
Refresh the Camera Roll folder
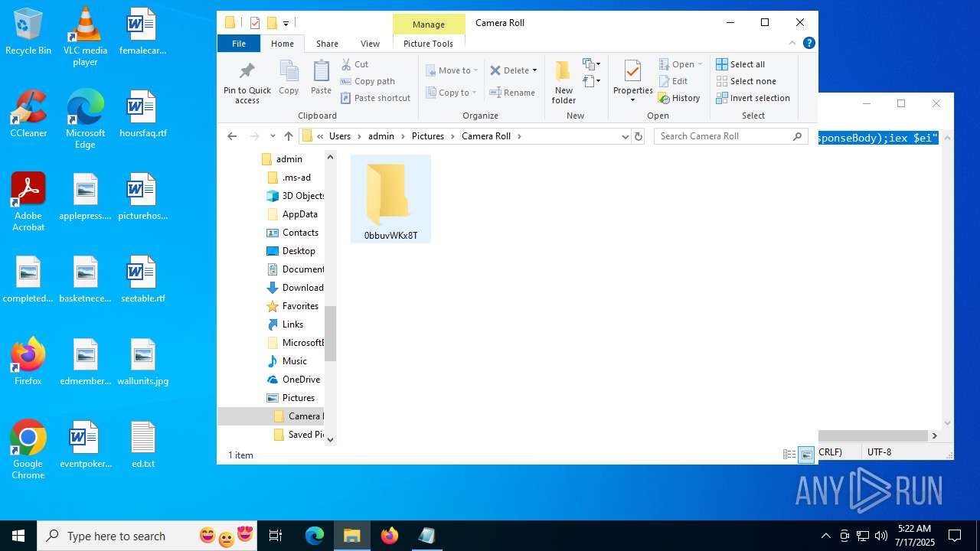point(639,136)
